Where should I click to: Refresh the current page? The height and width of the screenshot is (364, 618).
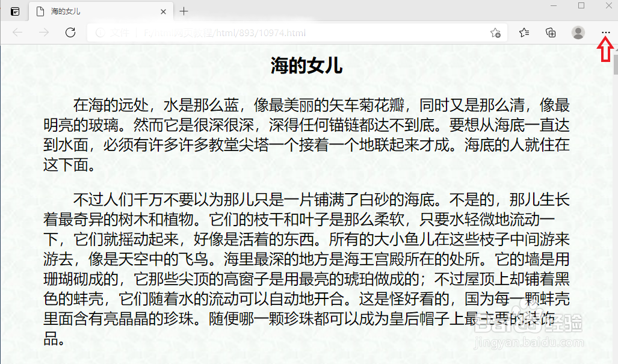click(x=70, y=32)
